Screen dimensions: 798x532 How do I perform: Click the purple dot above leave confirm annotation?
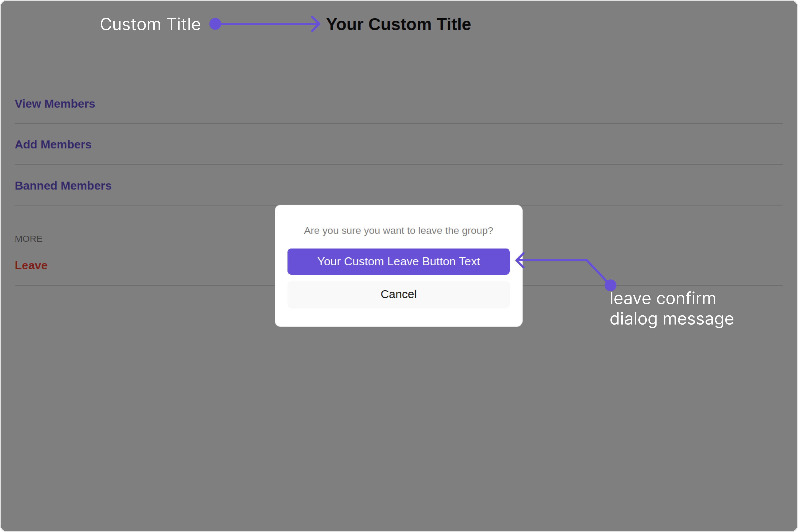point(610,285)
